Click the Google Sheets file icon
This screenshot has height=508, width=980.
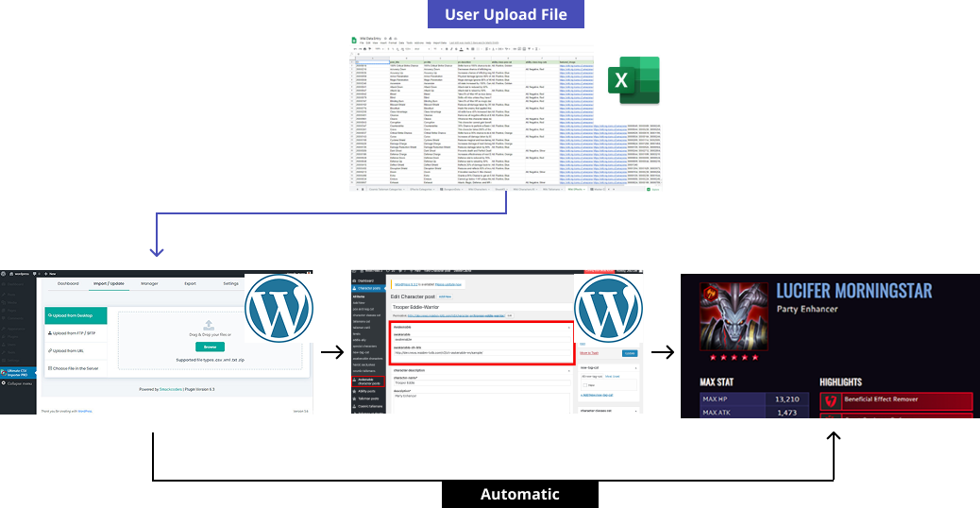pyautogui.click(x=354, y=41)
